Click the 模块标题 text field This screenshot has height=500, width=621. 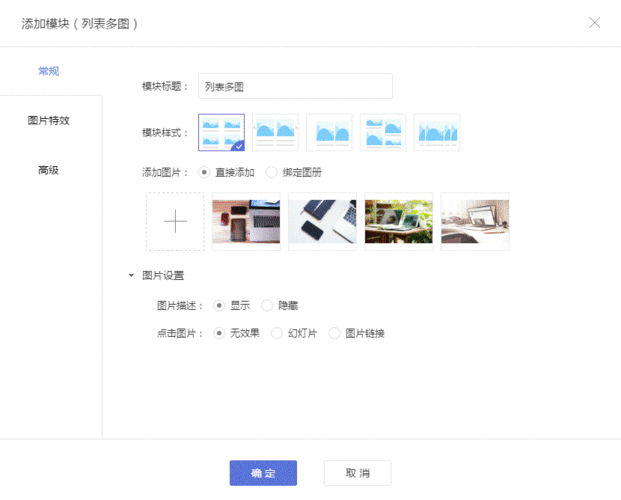click(295, 87)
